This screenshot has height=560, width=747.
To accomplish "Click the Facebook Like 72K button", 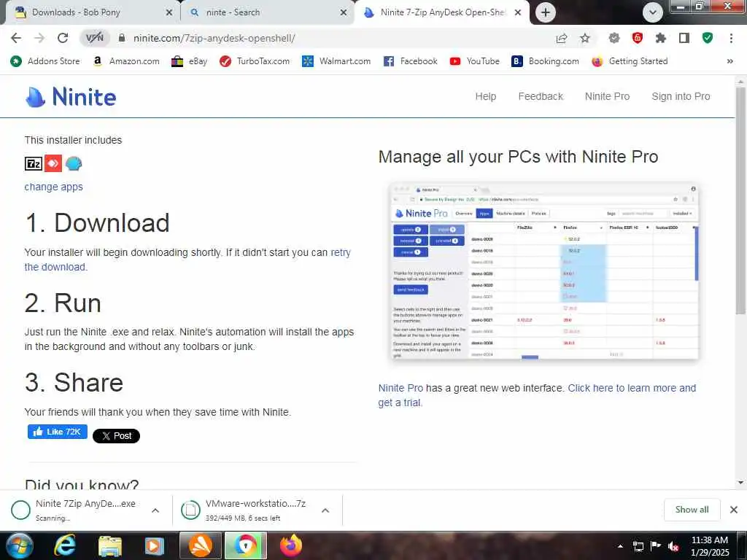I will tap(57, 432).
